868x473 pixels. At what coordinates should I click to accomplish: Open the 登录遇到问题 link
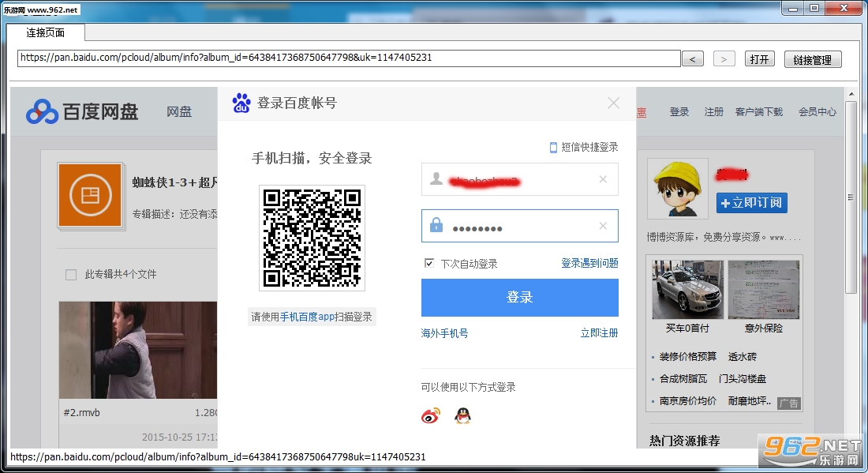click(589, 263)
